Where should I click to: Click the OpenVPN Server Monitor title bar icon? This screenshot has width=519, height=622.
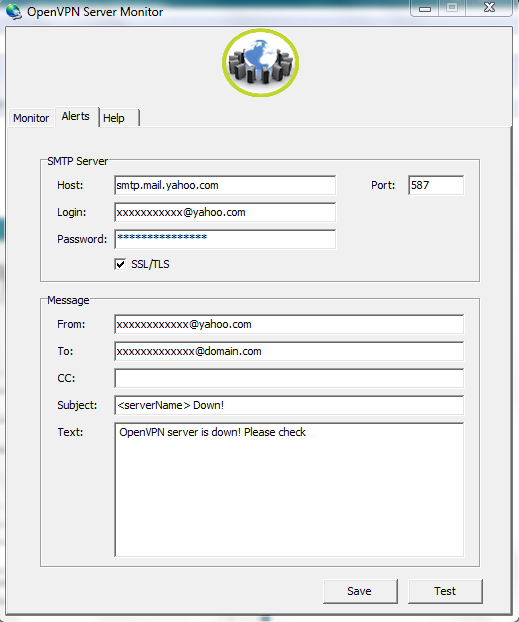[13, 12]
